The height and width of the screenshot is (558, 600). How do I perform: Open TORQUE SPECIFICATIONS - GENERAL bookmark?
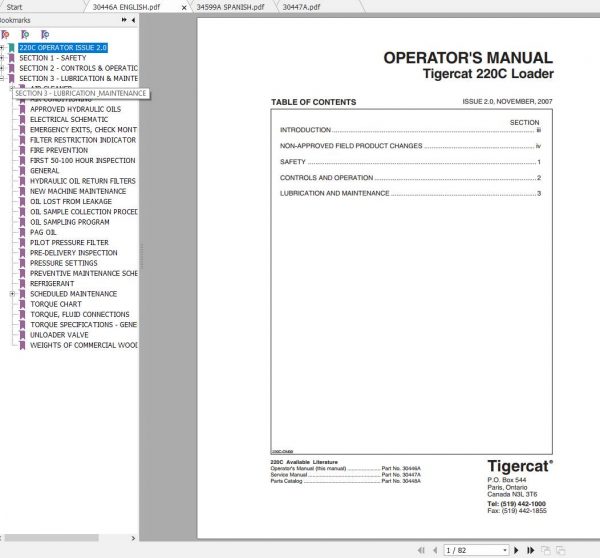point(83,325)
